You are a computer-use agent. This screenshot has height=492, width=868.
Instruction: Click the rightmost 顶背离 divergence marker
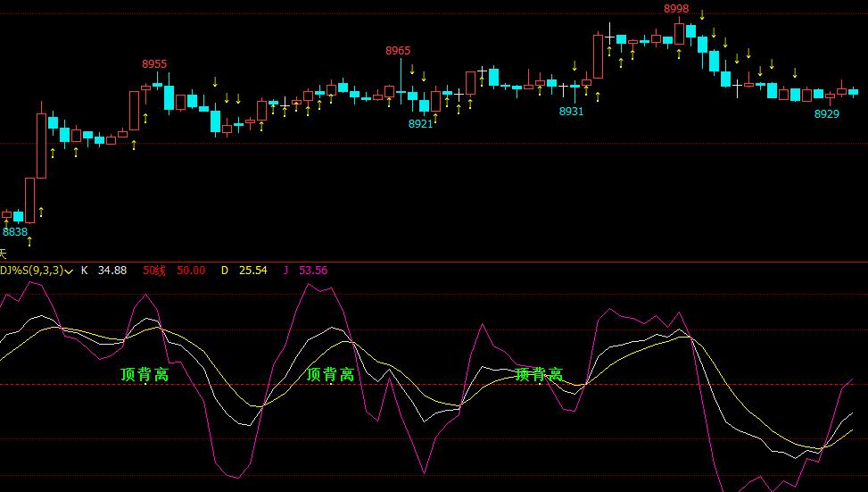[x=539, y=375]
